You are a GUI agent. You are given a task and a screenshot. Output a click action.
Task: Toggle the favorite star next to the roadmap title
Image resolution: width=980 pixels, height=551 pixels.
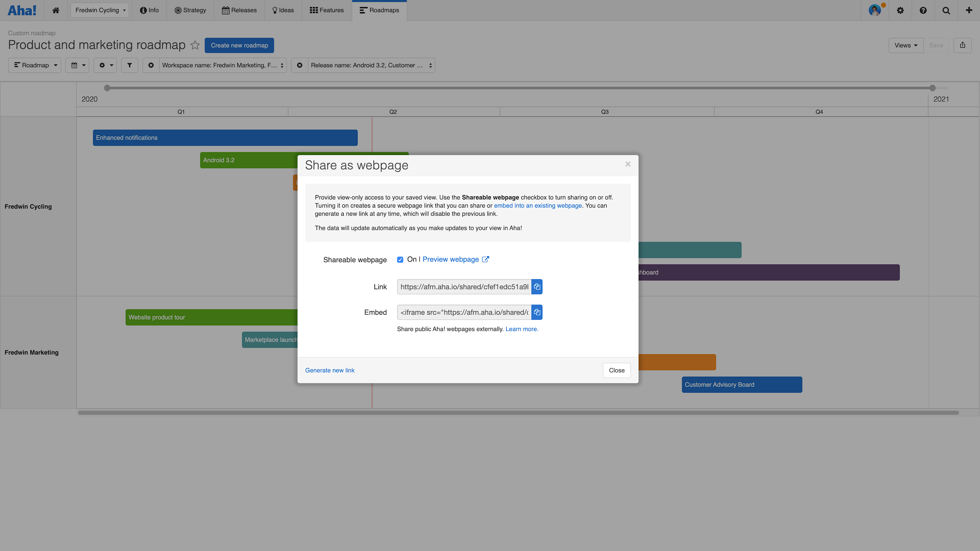click(x=195, y=45)
